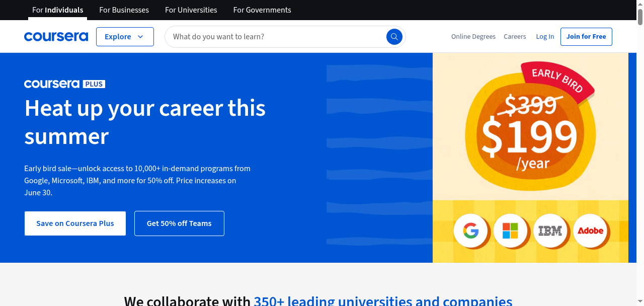
Task: Open '350+ leading universities and companies' link
Action: (x=383, y=301)
